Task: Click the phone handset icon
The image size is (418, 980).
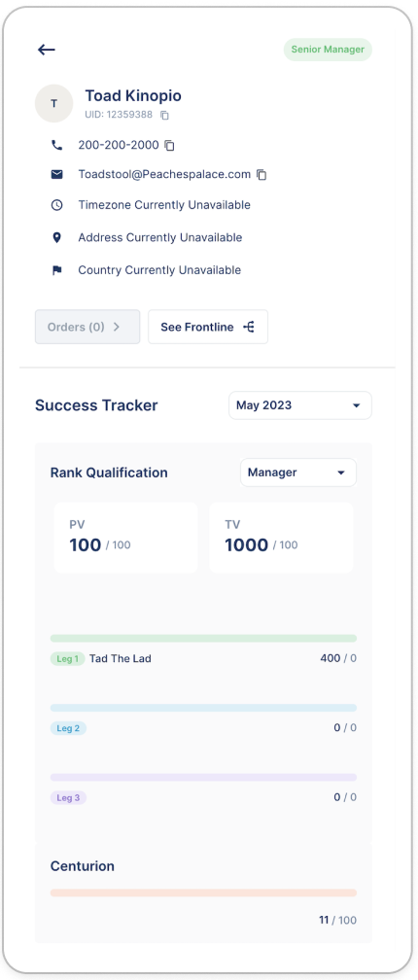Action: (x=56, y=145)
